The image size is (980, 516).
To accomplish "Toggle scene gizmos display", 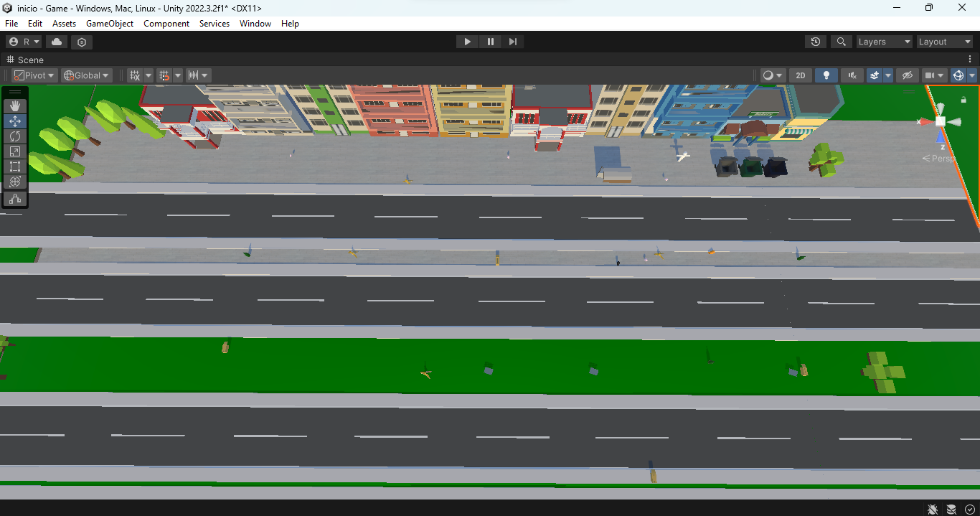I will tap(958, 75).
